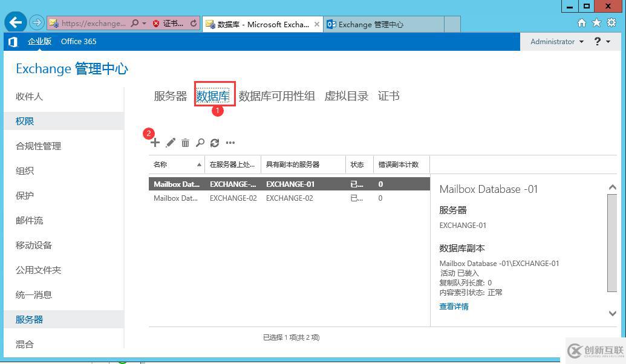The image size is (626, 364).
Task: Open the search magnifier icon
Action: [200, 143]
